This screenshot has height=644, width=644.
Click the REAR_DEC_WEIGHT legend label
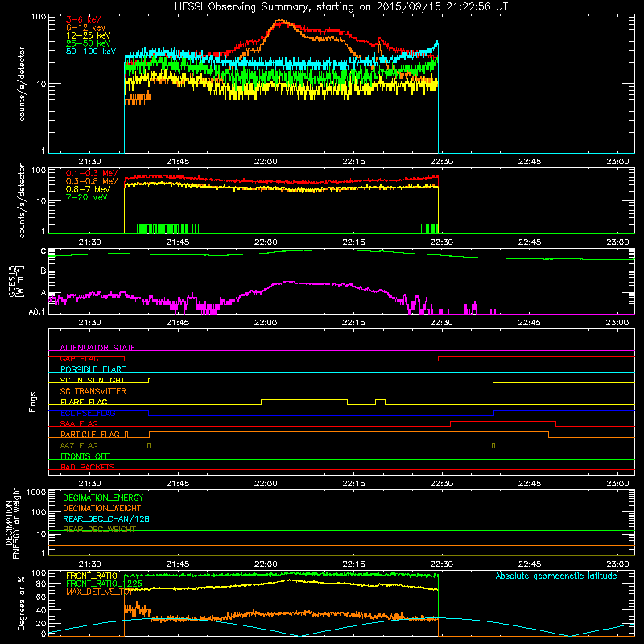(x=99, y=530)
